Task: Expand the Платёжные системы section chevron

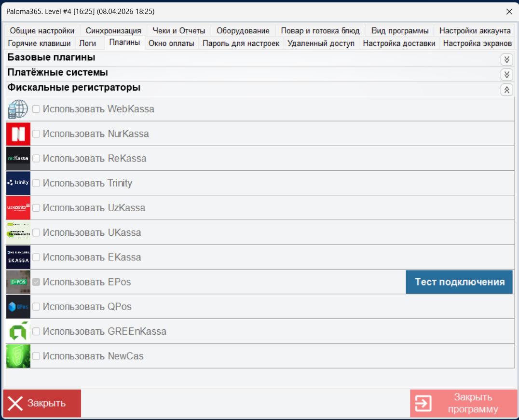Action: (x=506, y=74)
